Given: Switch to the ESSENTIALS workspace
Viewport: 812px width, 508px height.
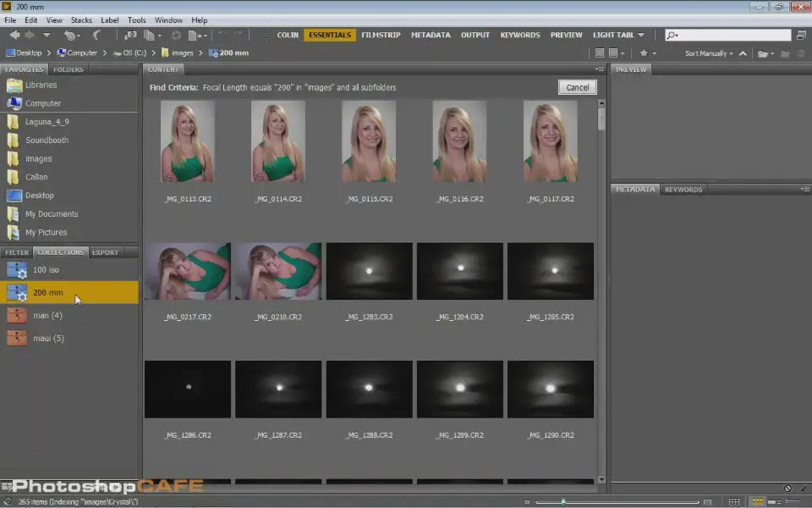Looking at the screenshot, I should [x=330, y=35].
